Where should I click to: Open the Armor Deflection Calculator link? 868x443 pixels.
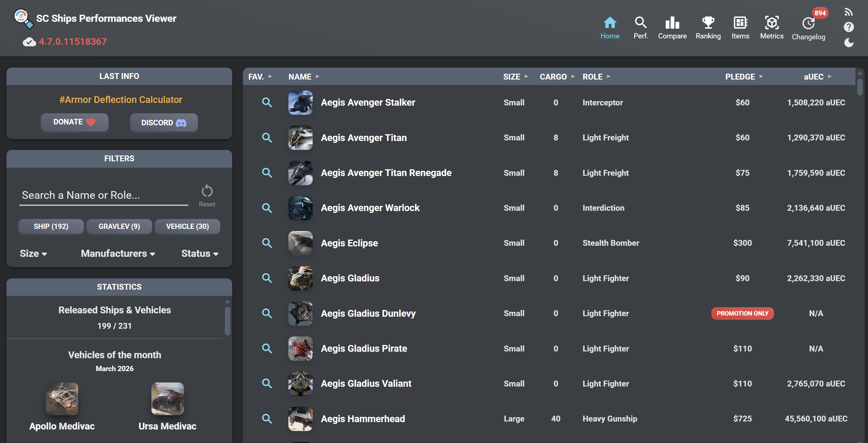[x=121, y=100]
